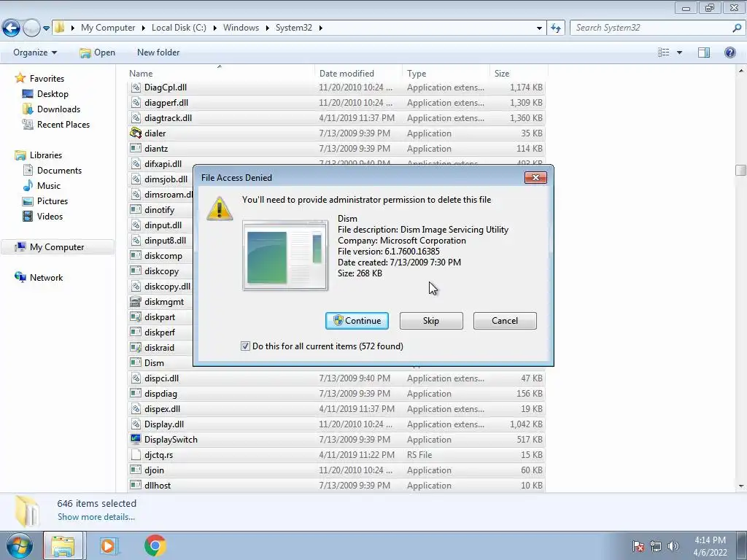Open recent pages dropdown next to Forward
This screenshot has width=747, height=560.
[x=46, y=28]
